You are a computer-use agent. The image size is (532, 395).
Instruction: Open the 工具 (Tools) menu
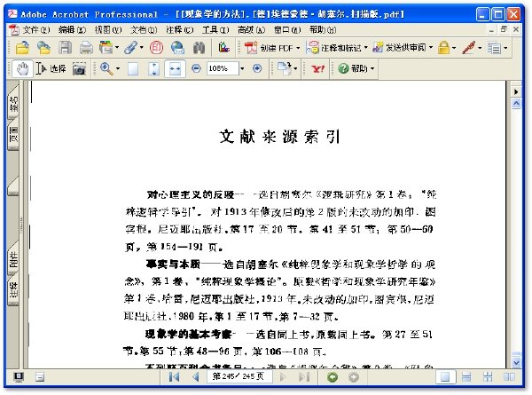(215, 30)
